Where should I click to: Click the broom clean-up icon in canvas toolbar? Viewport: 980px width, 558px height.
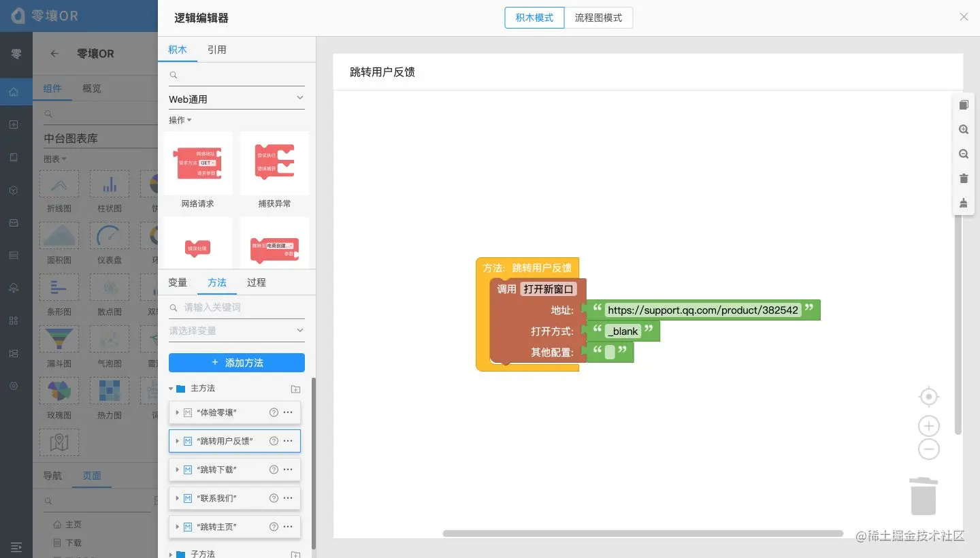click(x=964, y=203)
